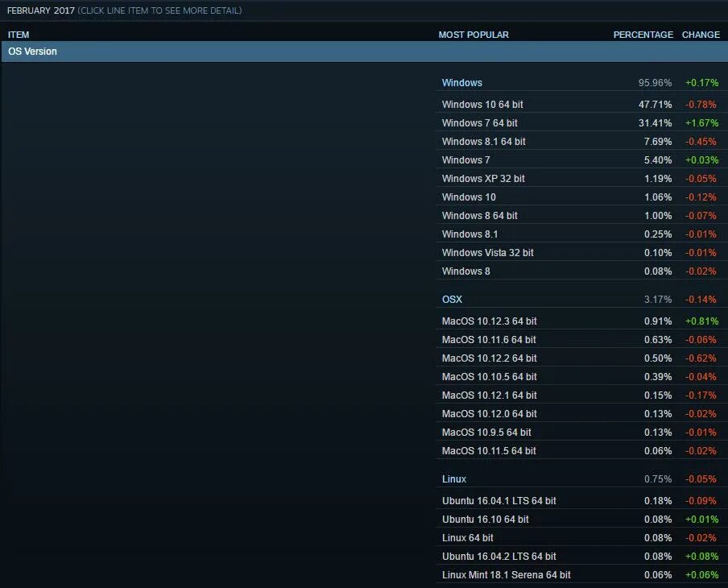Click the 95.96% Windows percentage
This screenshot has width=728, height=588.
(655, 83)
